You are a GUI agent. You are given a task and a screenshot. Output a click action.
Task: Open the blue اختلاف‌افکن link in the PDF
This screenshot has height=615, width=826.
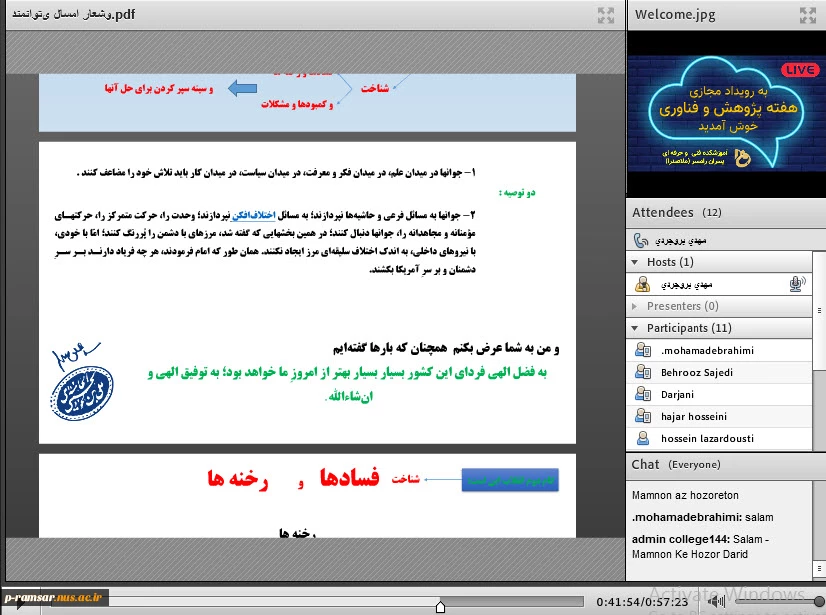253,215
